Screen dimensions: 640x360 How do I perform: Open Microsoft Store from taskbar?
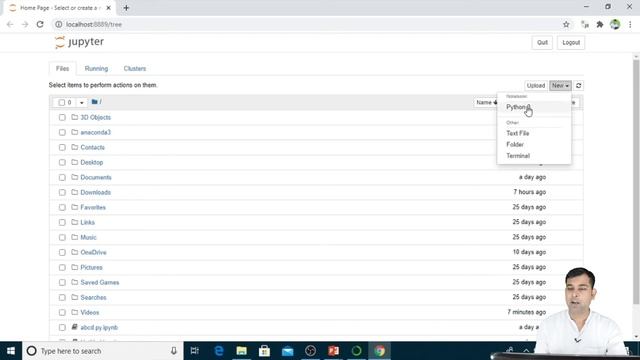264,351
